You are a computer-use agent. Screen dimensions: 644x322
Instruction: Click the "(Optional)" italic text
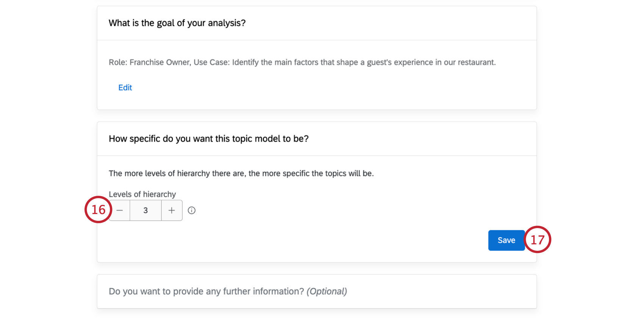point(327,291)
